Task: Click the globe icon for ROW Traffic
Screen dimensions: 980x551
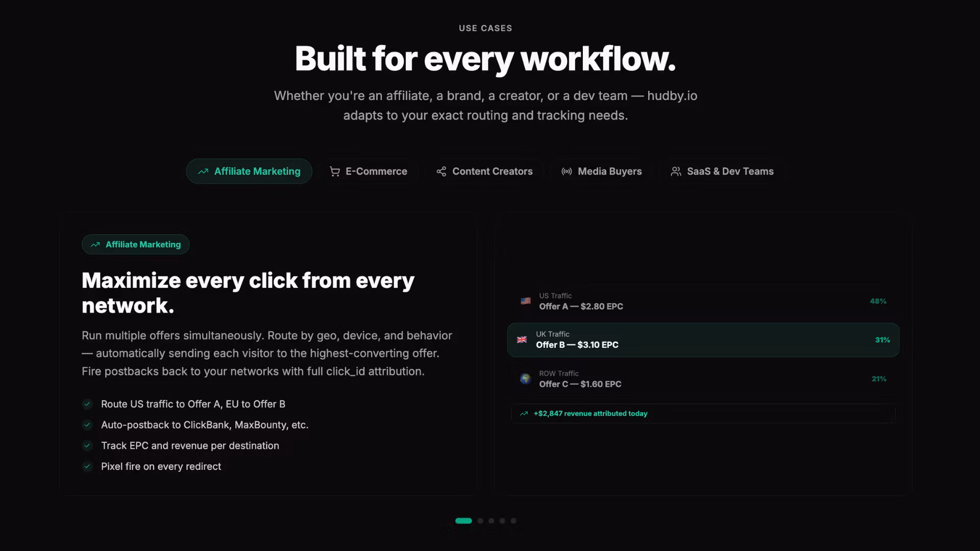Action: (525, 379)
